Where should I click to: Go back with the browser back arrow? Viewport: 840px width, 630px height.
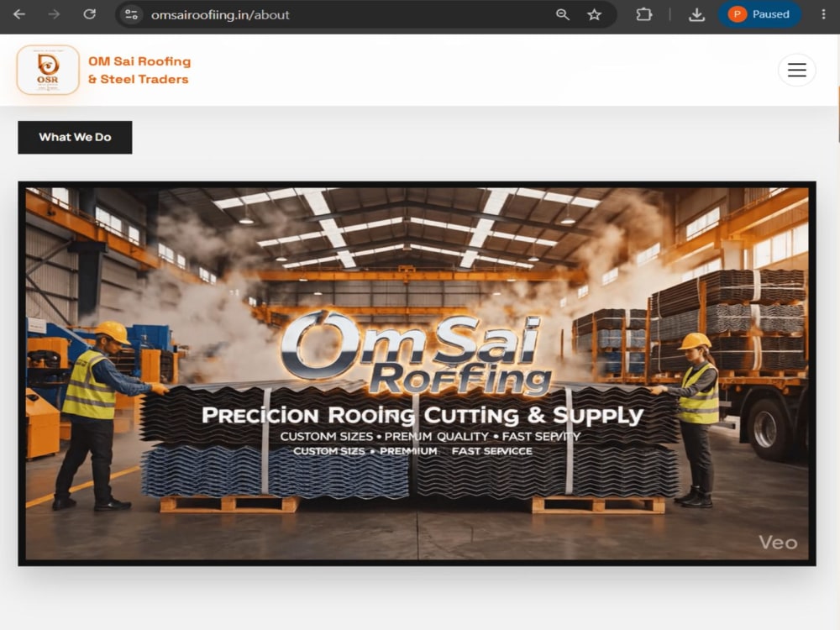tap(19, 14)
